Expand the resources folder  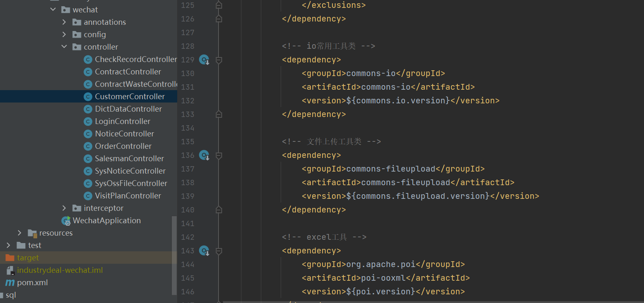click(19, 233)
